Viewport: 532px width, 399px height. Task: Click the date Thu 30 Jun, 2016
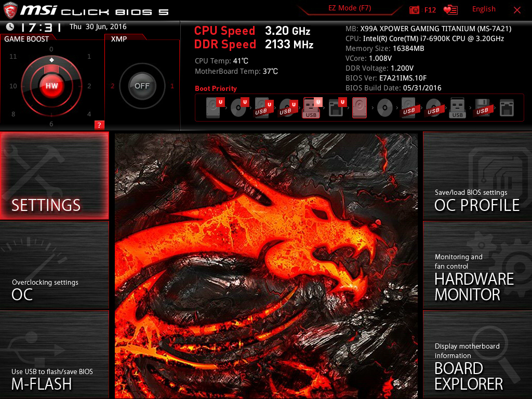(x=98, y=26)
